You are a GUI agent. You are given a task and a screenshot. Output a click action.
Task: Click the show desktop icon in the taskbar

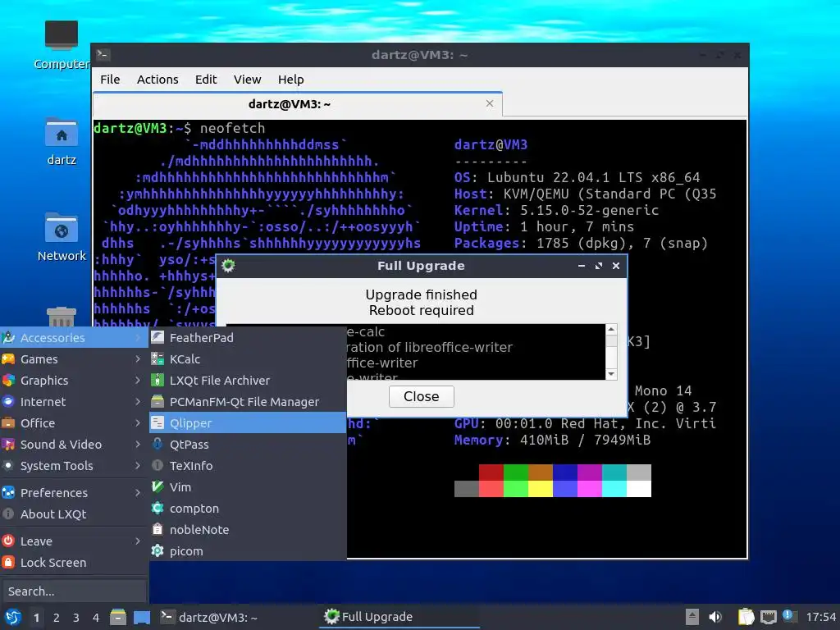click(141, 617)
